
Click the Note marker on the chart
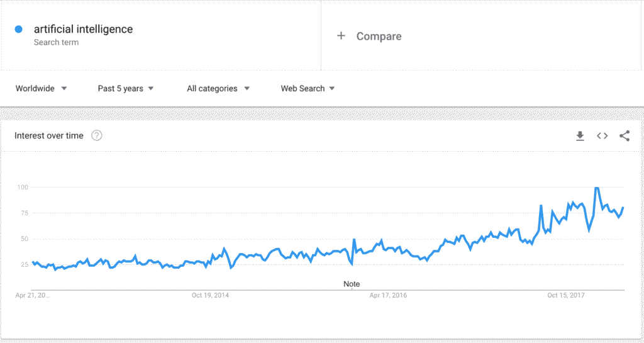[x=352, y=284]
